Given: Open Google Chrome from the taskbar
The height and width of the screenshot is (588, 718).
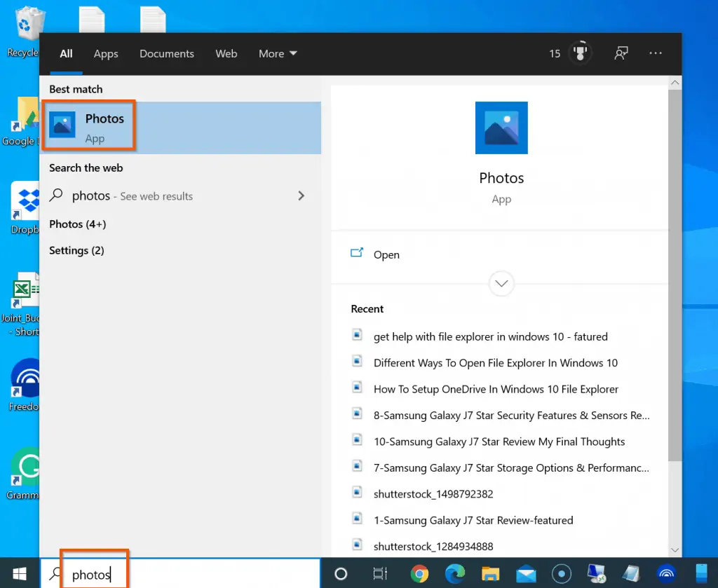Looking at the screenshot, I should pyautogui.click(x=419, y=574).
